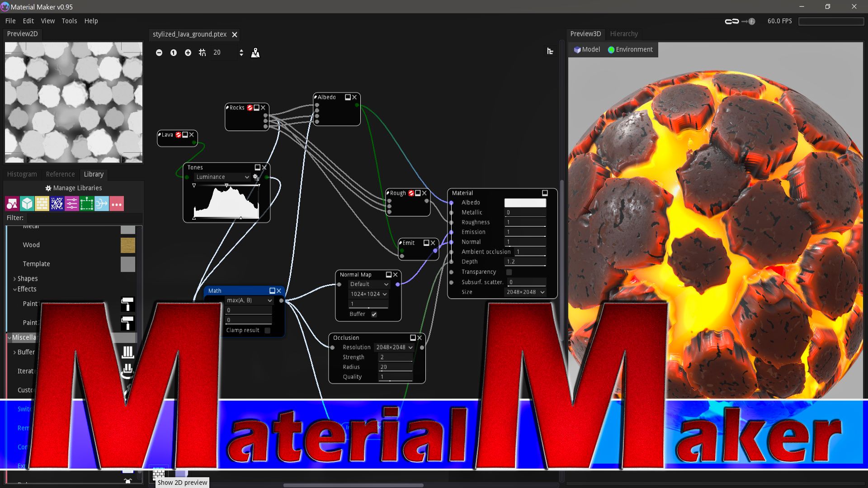The width and height of the screenshot is (868, 488).
Task: Select the shapes library category icon
Action: click(x=12, y=204)
